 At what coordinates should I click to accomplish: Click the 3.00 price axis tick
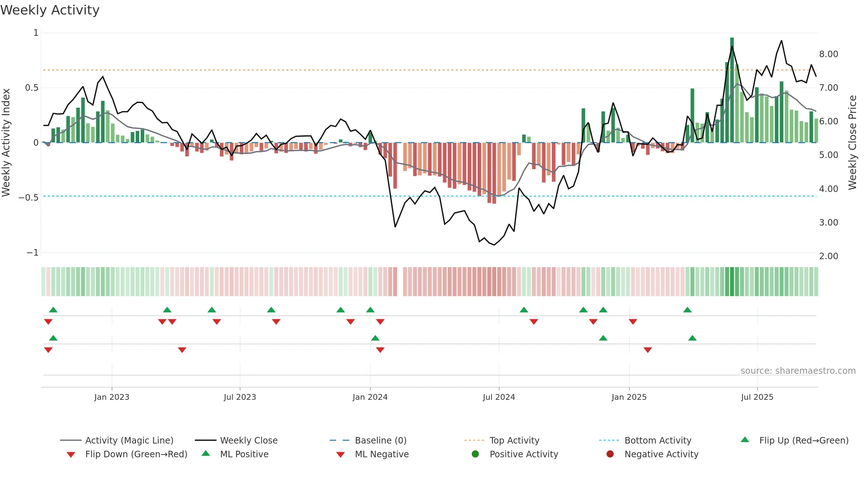pyautogui.click(x=829, y=222)
